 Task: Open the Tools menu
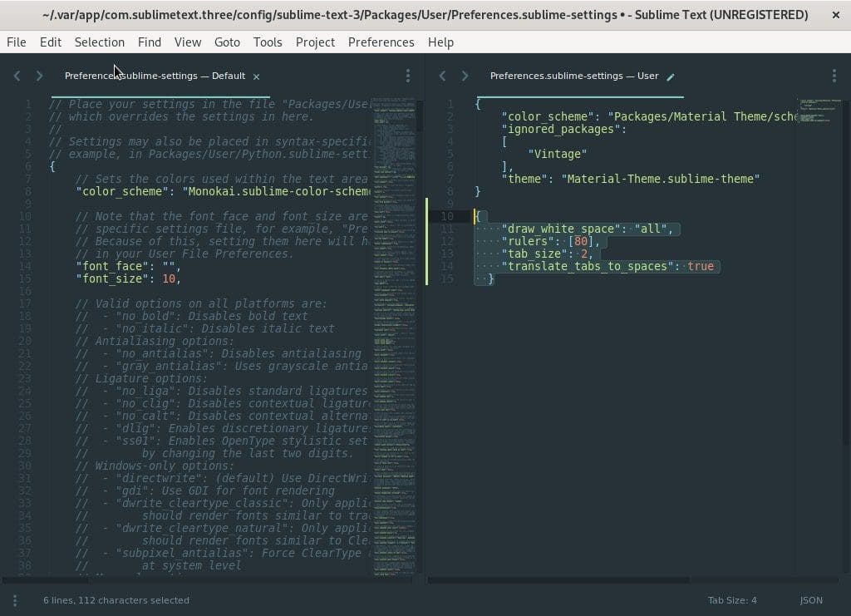268,42
